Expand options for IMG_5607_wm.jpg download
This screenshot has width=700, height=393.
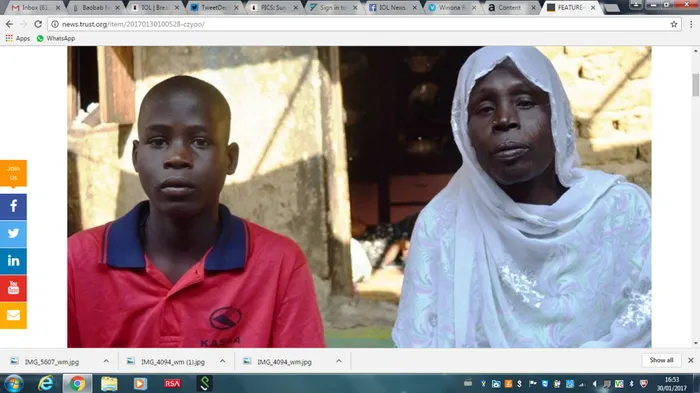[x=106, y=361]
